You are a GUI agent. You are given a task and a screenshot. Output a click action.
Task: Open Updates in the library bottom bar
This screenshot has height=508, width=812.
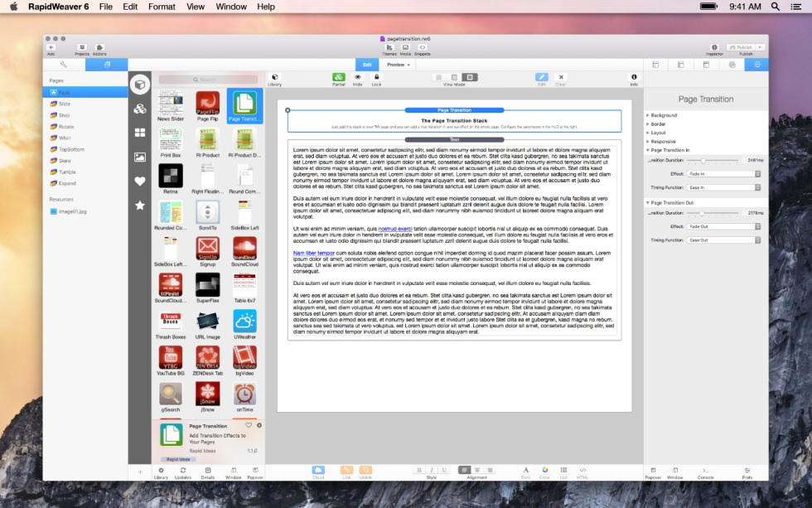[x=183, y=471]
